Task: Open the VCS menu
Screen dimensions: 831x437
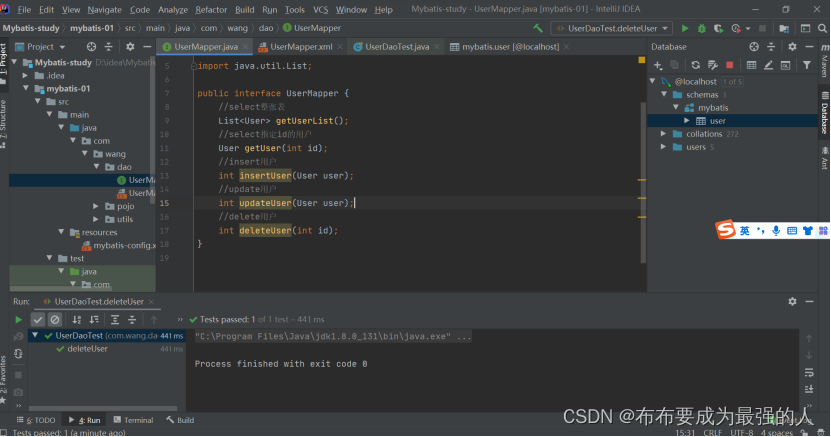Action: pyautogui.click(x=320, y=10)
